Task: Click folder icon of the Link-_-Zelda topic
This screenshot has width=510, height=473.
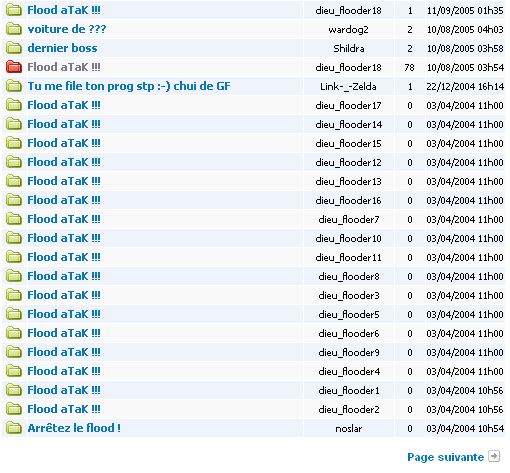Action: 14,86
